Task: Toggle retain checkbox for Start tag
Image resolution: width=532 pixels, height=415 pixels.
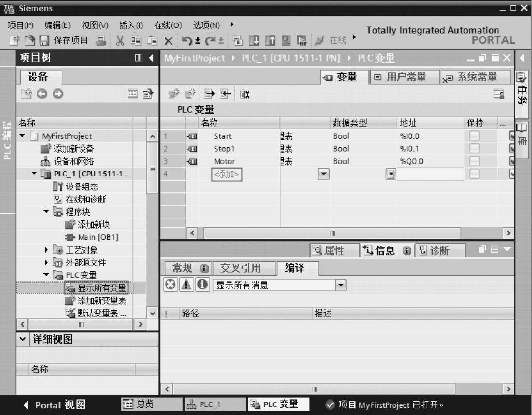Action: pos(475,136)
